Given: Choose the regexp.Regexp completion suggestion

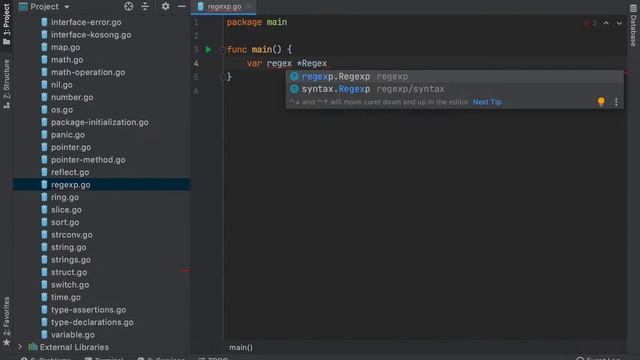Looking at the screenshot, I should tap(454, 76).
